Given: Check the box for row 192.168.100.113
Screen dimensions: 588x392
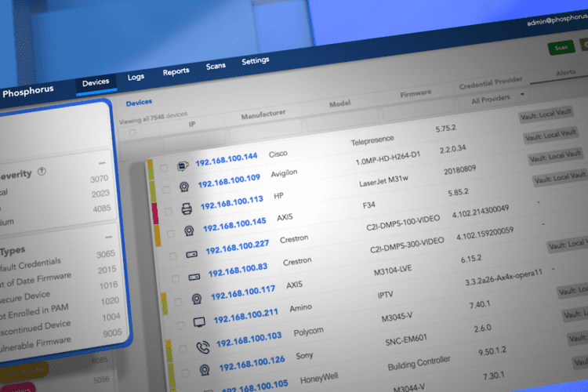Looking at the screenshot, I should (169, 211).
